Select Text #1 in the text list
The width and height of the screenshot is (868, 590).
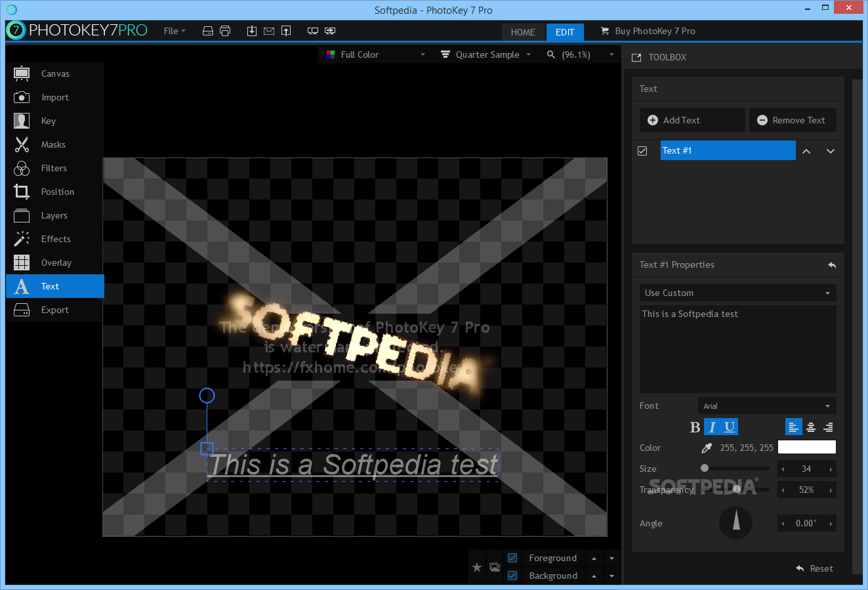pyautogui.click(x=728, y=150)
